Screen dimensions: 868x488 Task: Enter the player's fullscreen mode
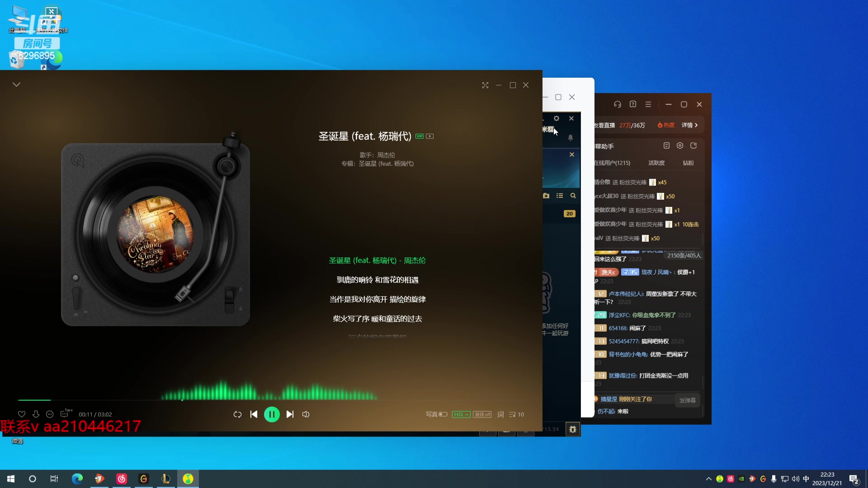(485, 85)
